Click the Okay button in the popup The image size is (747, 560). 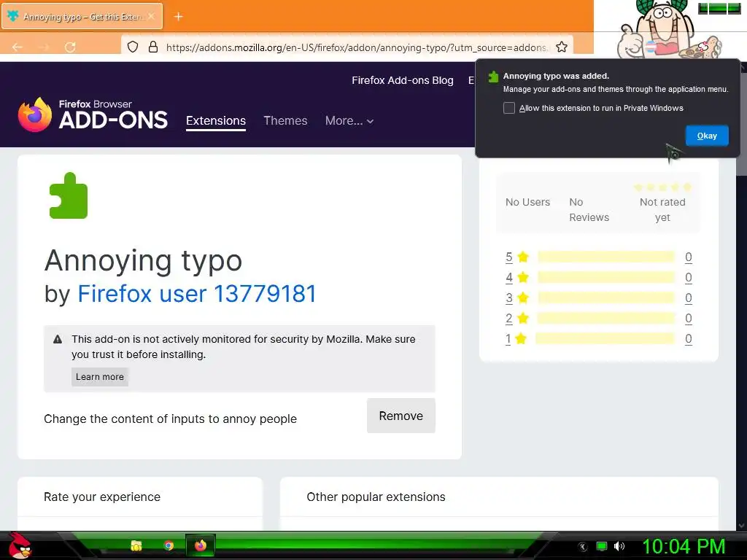tap(707, 136)
